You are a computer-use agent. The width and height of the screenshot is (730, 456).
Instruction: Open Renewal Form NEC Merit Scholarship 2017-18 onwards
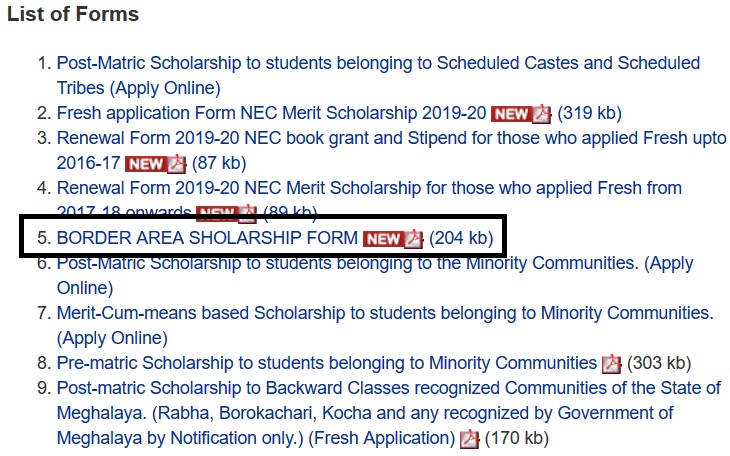(x=369, y=188)
